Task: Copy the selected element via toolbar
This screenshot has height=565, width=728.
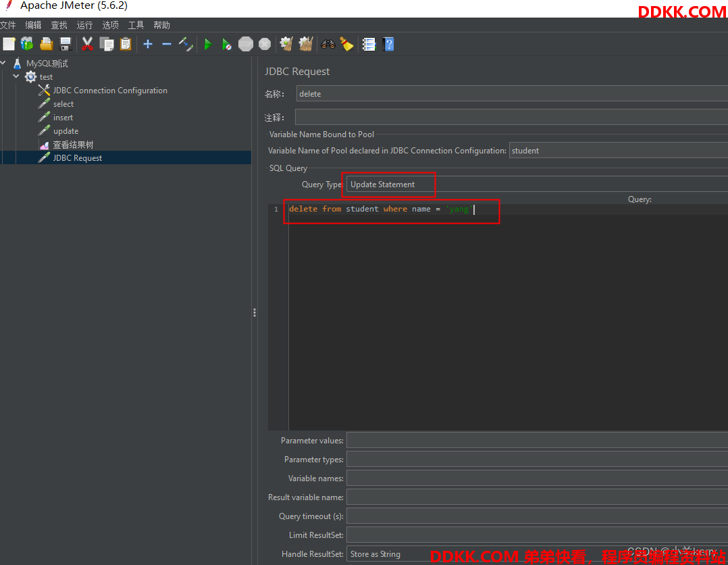Action: point(107,44)
